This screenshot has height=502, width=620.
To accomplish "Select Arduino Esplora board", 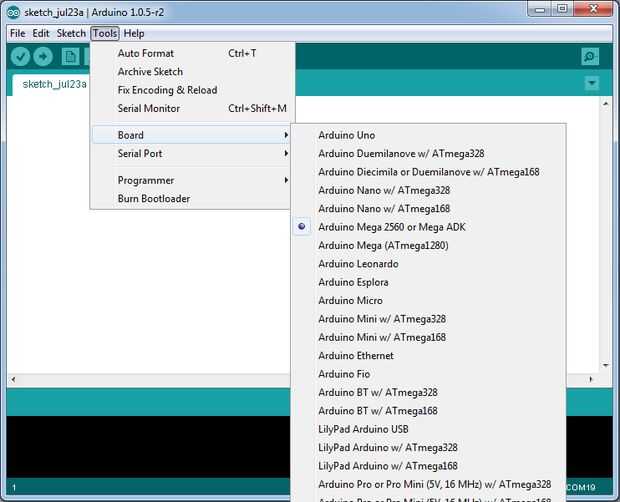I will 429,282.
